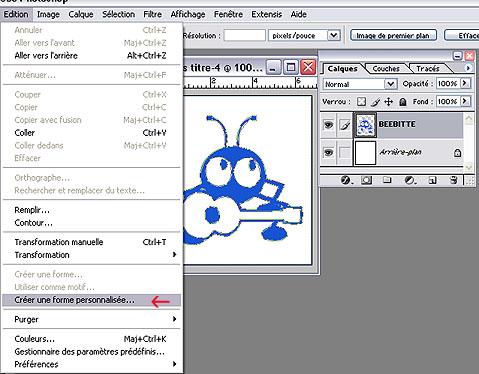Image resolution: width=479 pixels, height=374 pixels.
Task: Select the Arrière-plan layer thumbnail
Action: pos(366,153)
